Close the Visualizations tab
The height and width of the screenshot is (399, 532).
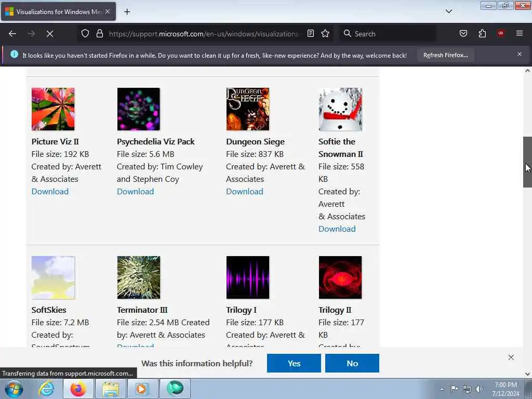pos(108,11)
